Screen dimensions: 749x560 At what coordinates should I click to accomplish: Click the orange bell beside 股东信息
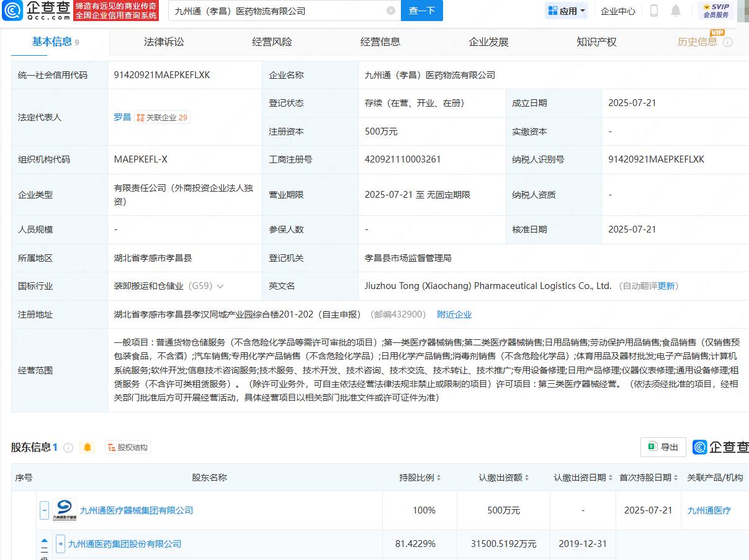click(87, 447)
